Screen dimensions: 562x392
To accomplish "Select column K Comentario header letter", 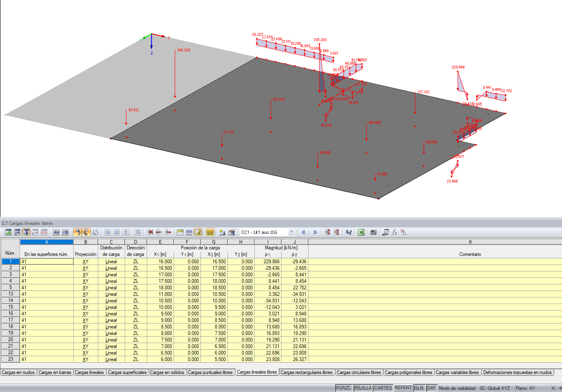I will click(470, 242).
